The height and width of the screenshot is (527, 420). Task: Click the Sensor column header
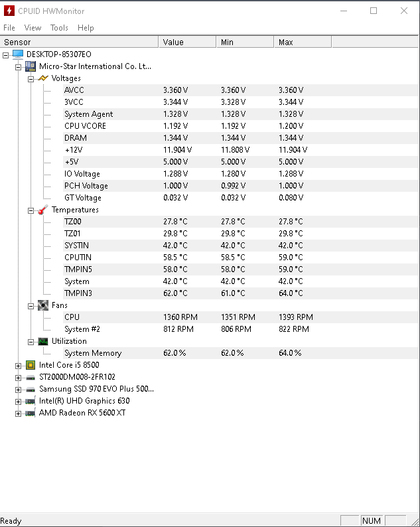[x=80, y=42]
